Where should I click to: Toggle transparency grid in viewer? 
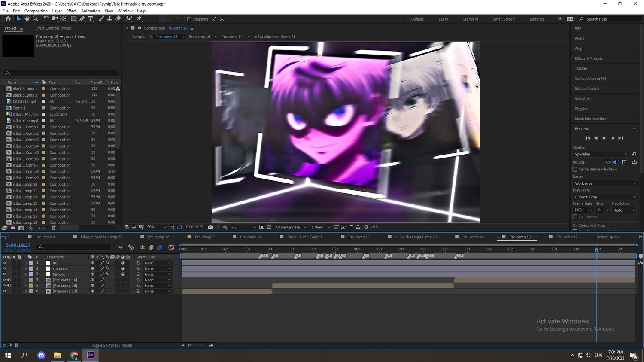[x=269, y=227]
